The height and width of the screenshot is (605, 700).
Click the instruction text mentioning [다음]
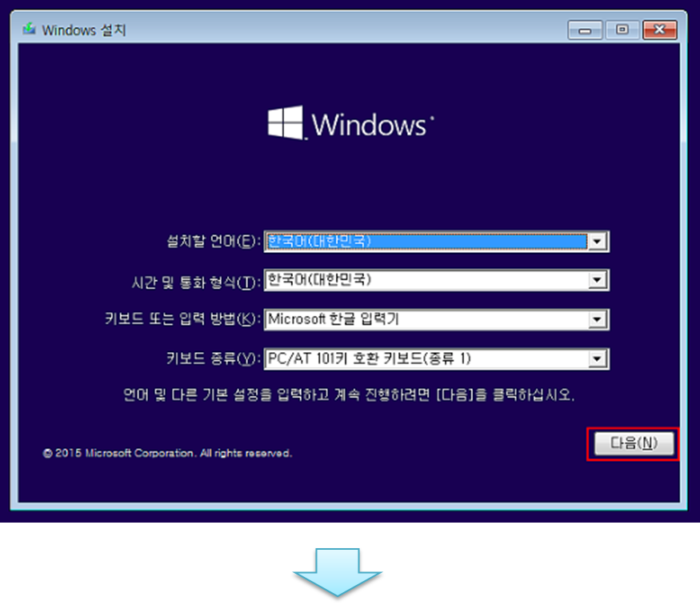coord(349,395)
